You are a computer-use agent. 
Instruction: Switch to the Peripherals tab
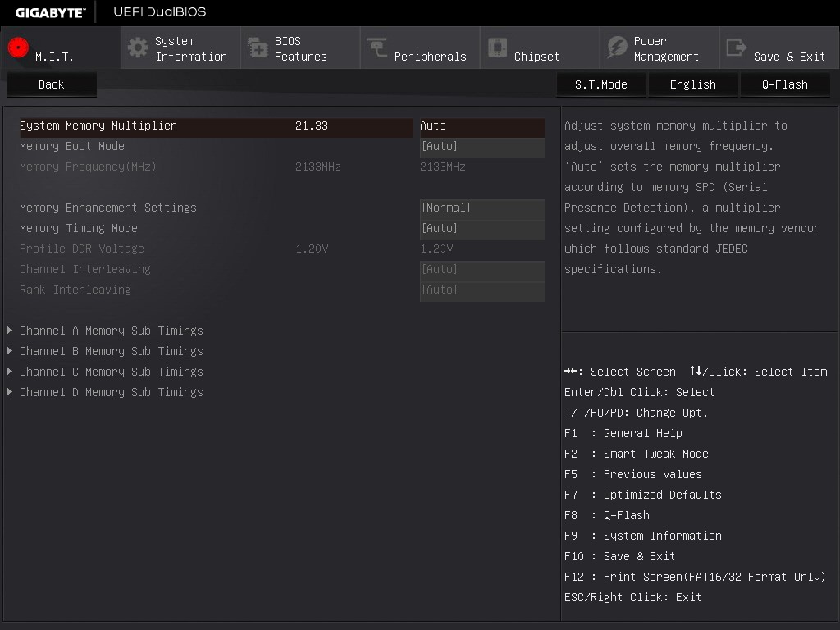[x=420, y=48]
